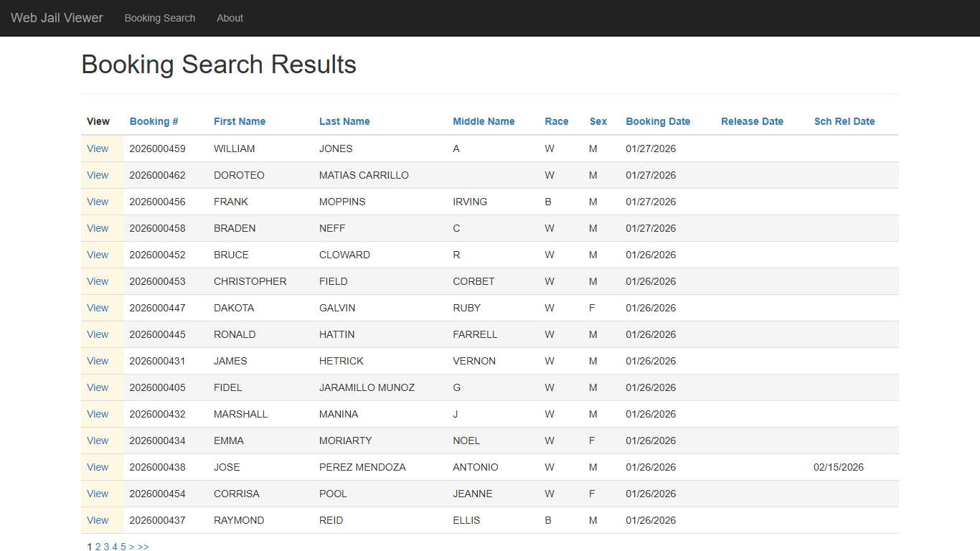This screenshot has width=980, height=551.
Task: Open the About page
Action: [230, 18]
